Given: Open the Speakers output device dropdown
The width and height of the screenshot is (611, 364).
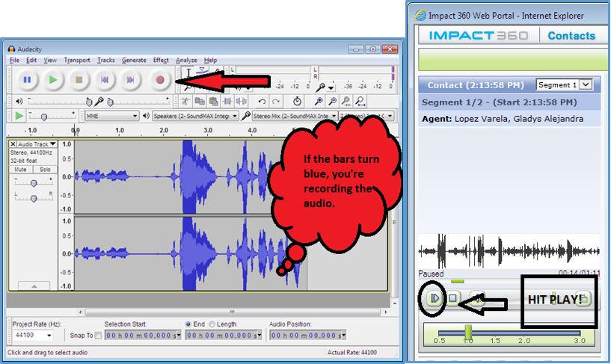Looking at the screenshot, I should [195, 116].
